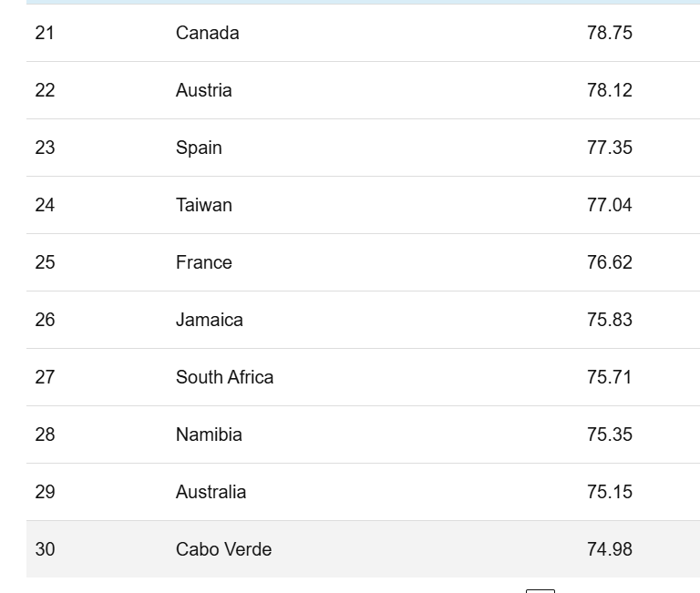The height and width of the screenshot is (593, 700).
Task: Click Canada's score value 78.75
Action: coord(610,33)
